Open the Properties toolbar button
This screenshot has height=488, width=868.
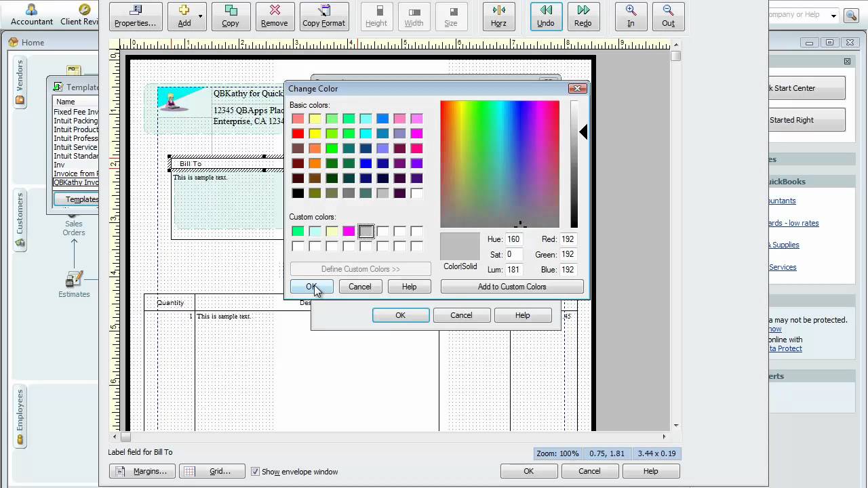coord(136,16)
